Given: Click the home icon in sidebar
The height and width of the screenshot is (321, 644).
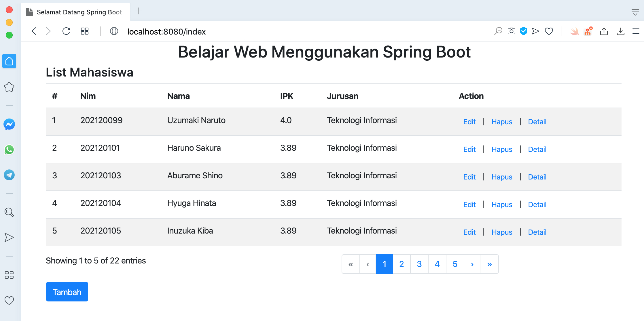Looking at the screenshot, I should (9, 61).
